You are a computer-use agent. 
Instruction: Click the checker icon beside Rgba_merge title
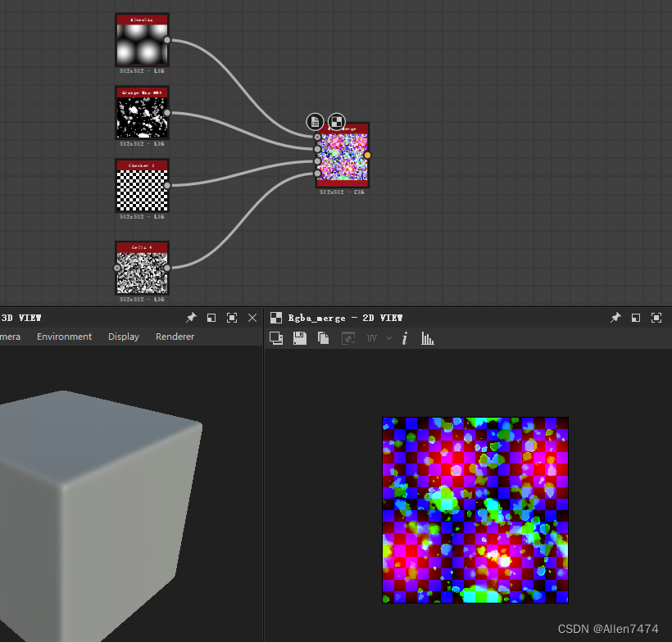click(x=276, y=318)
